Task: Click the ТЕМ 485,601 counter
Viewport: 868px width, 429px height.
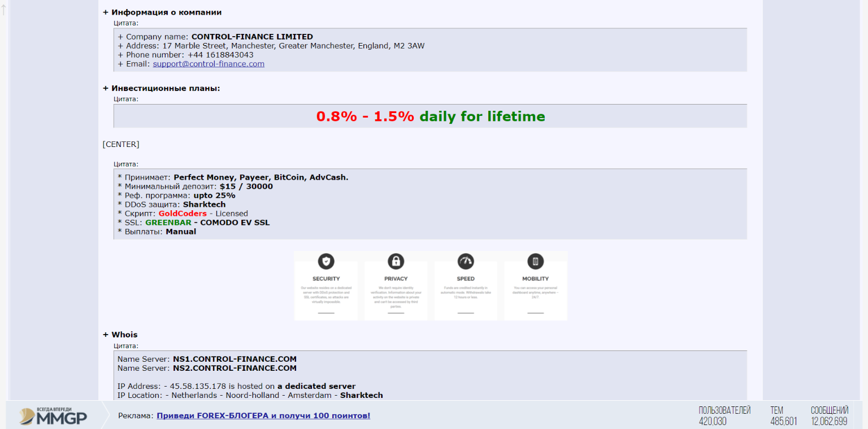Action: [x=784, y=415]
